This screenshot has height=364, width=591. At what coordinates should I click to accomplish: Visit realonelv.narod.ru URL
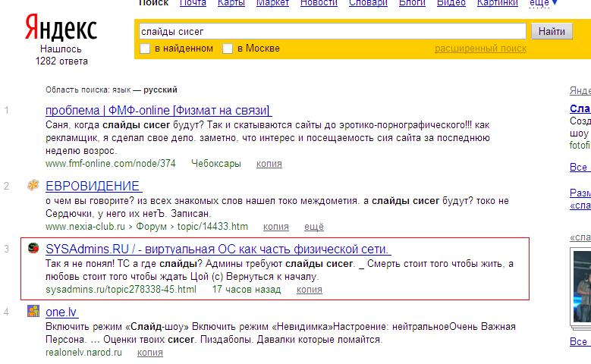tap(83, 353)
